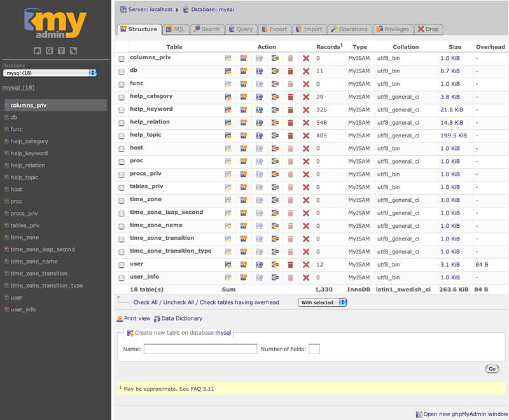Click the new table Name input field
The height and width of the screenshot is (420, 509).
200,349
